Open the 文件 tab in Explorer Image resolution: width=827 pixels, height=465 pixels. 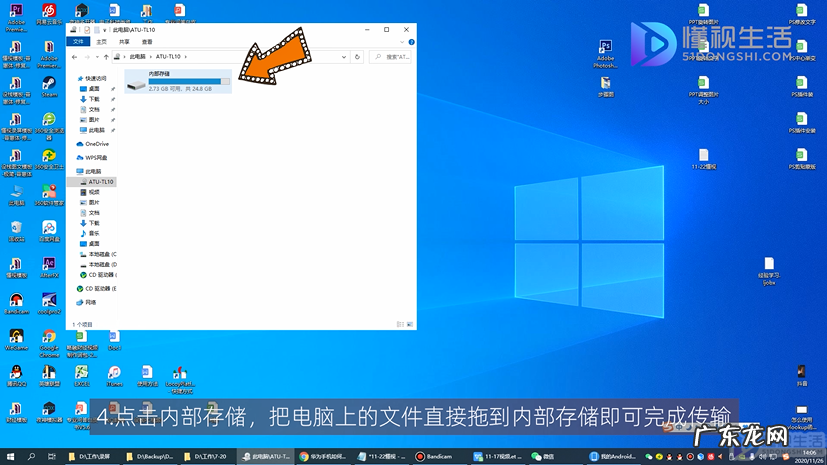coord(78,42)
